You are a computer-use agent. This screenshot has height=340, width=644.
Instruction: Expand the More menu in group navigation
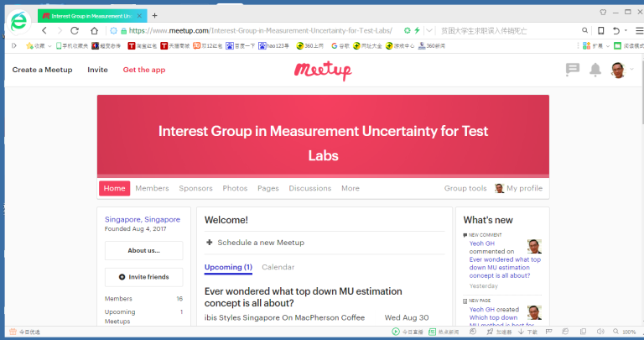(x=351, y=189)
